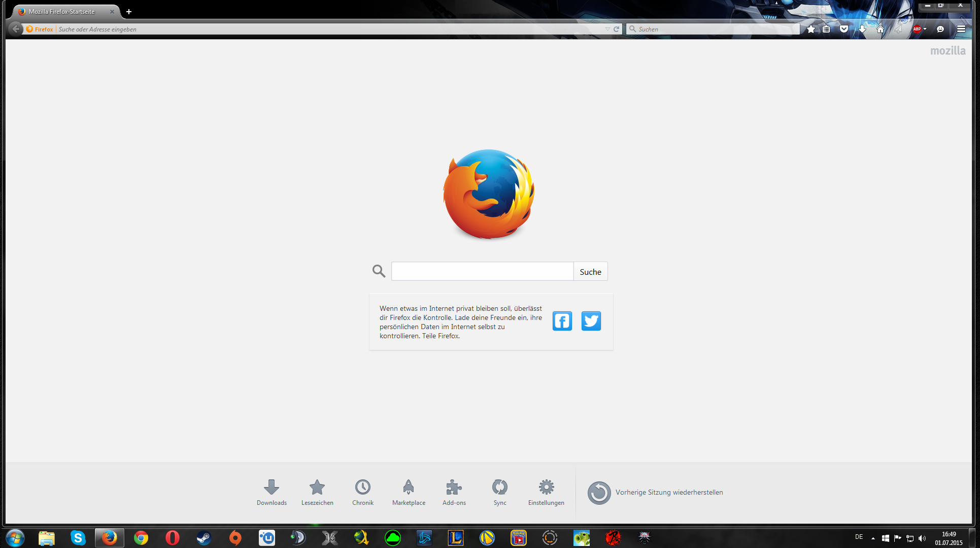The image size is (980, 548).
Task: Click the Firefox identity label in address bar
Action: (40, 29)
